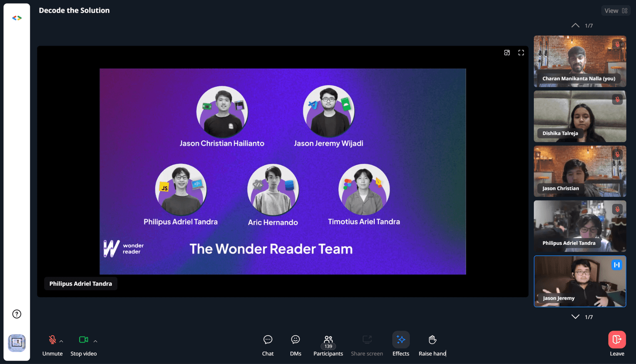Click the bottom 1/7 page indicator
This screenshot has height=364, width=636.
coord(589,317)
